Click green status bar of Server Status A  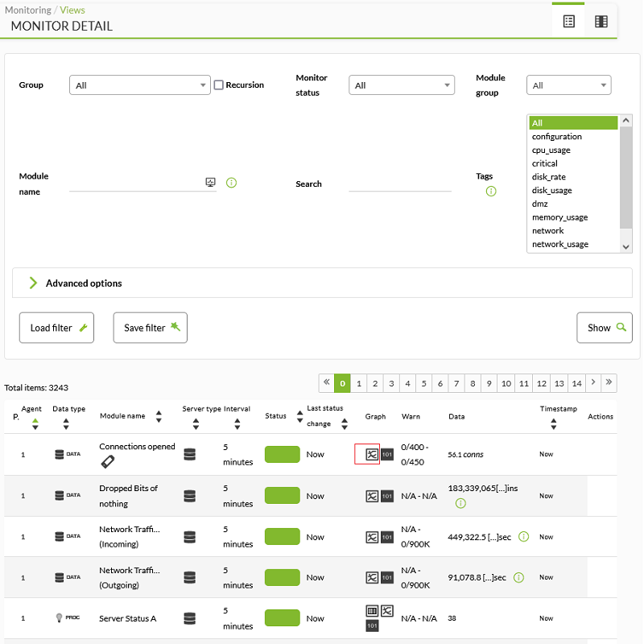tap(283, 617)
